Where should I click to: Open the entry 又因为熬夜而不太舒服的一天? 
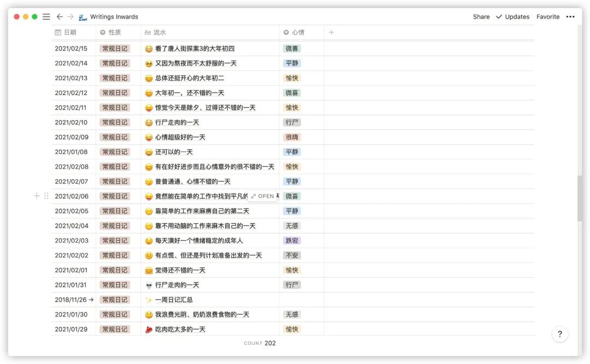pyautogui.click(x=196, y=63)
